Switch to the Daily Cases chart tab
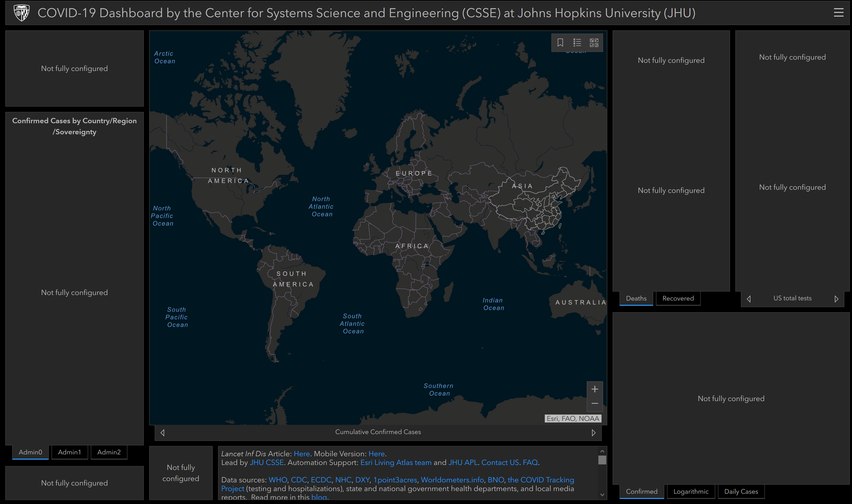The height and width of the screenshot is (504, 852). click(x=741, y=492)
